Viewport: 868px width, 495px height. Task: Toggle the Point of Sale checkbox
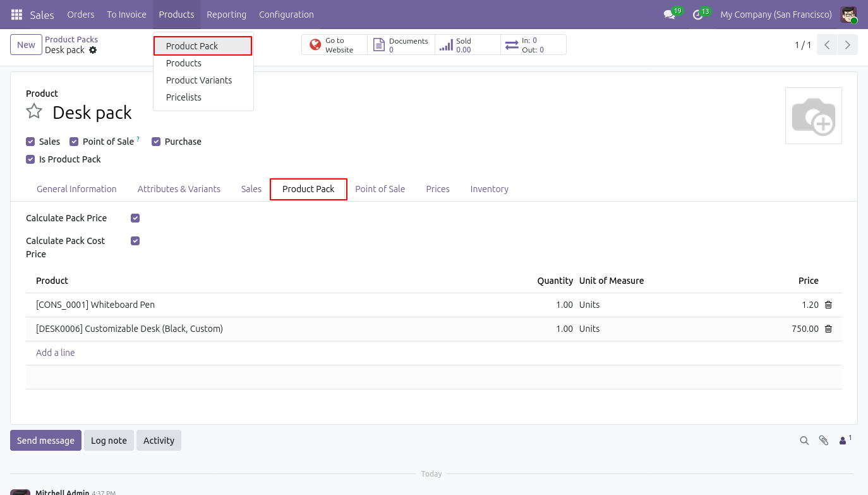[74, 142]
